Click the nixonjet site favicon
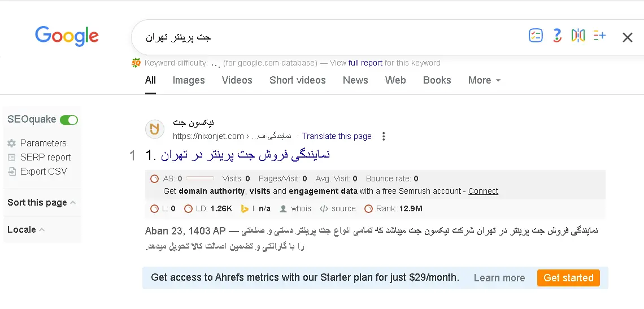This screenshot has width=644, height=309. point(155,129)
